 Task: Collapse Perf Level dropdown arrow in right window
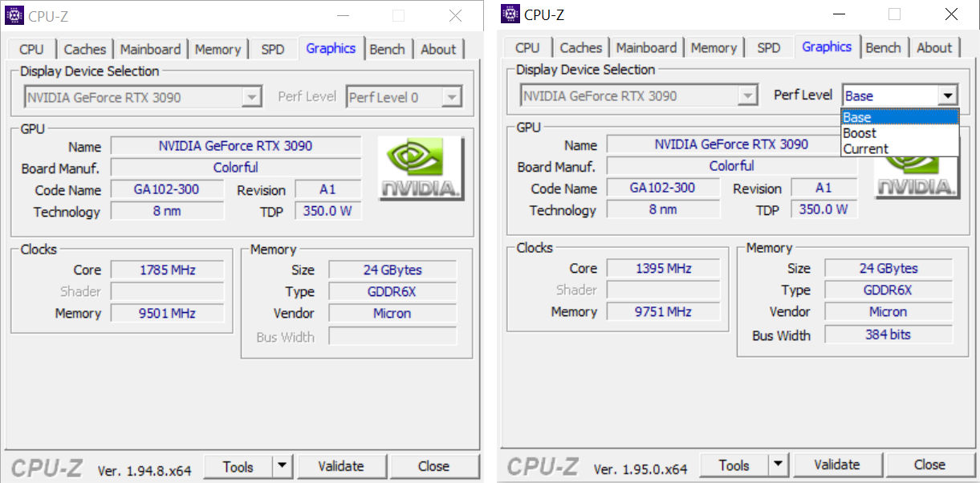(x=948, y=95)
